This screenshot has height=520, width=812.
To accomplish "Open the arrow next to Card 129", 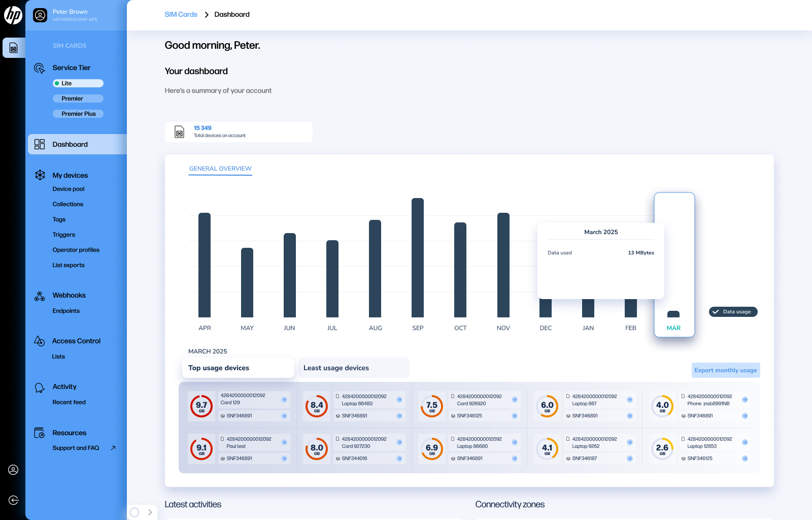I will (284, 400).
